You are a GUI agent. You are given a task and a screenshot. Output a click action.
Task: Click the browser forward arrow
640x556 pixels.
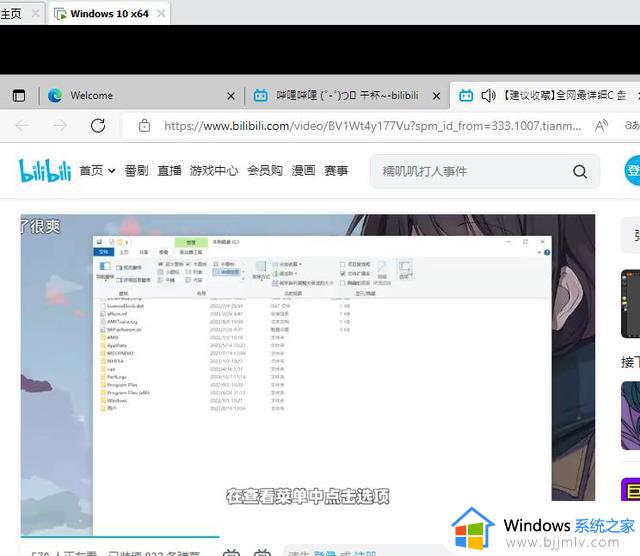coord(60,126)
